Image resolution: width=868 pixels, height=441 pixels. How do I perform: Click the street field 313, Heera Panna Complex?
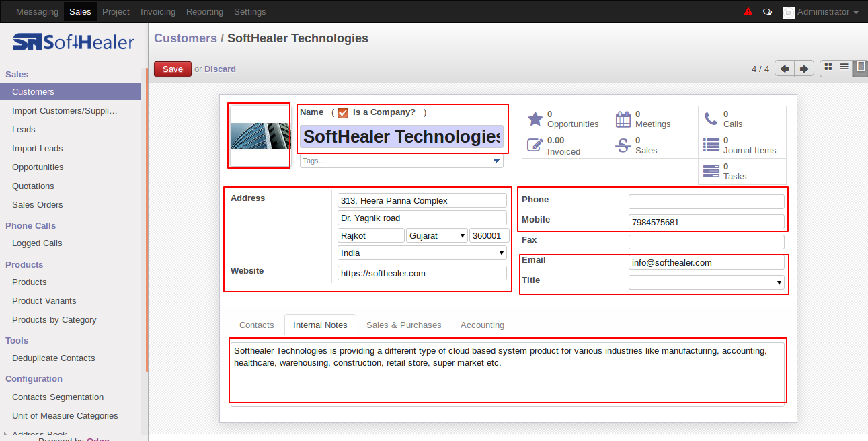pyautogui.click(x=422, y=200)
